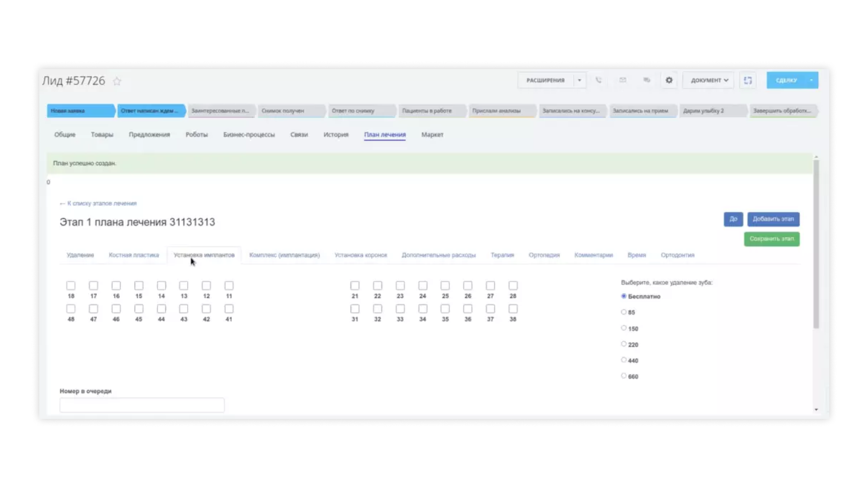Screen dimensions: 868x488
Task: Click the Добавить этап button
Action: tap(773, 219)
